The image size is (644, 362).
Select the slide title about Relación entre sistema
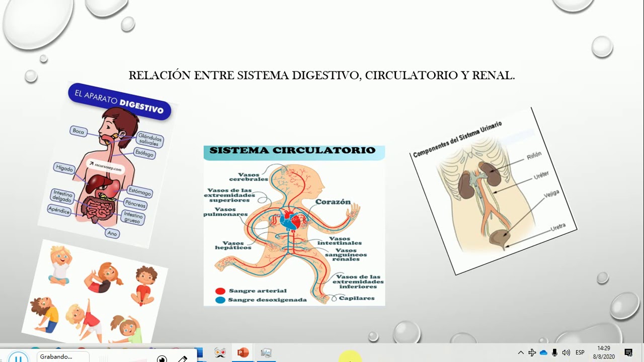(322, 76)
